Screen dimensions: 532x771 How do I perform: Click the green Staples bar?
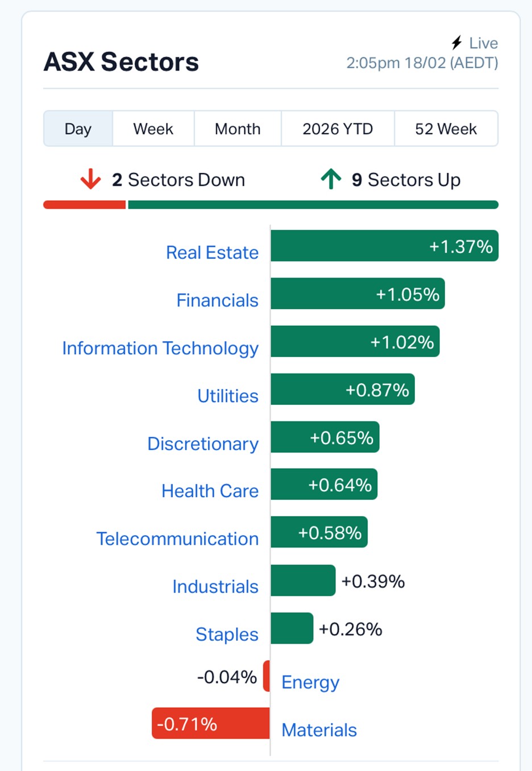[x=292, y=628]
